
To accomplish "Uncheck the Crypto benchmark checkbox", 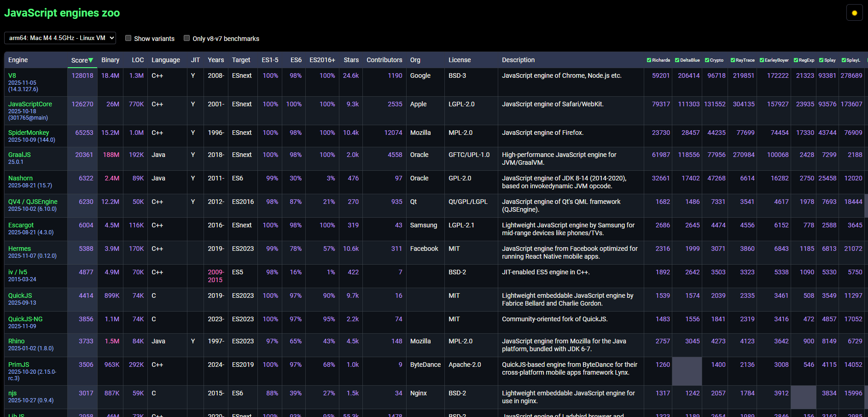I will click(707, 60).
